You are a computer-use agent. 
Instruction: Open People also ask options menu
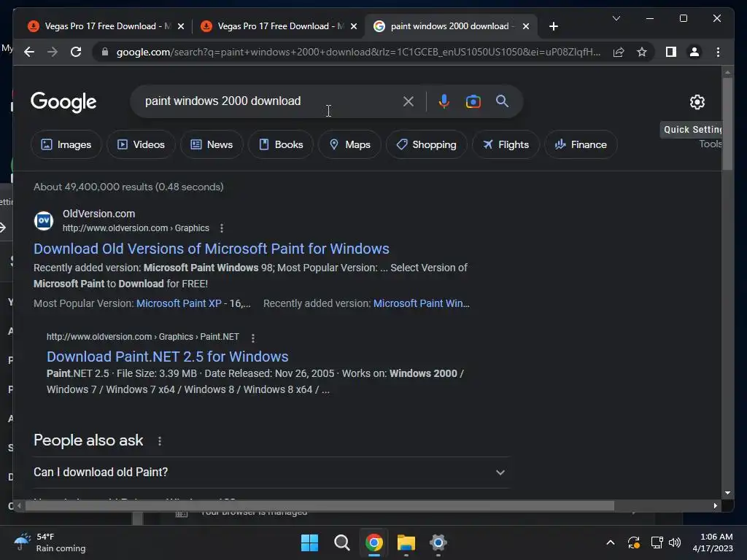coord(160,441)
